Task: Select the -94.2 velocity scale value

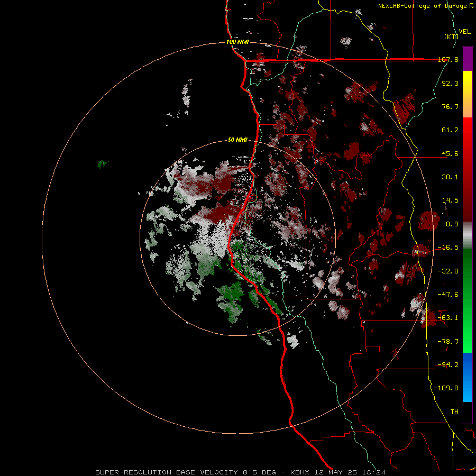Action: [x=448, y=365]
